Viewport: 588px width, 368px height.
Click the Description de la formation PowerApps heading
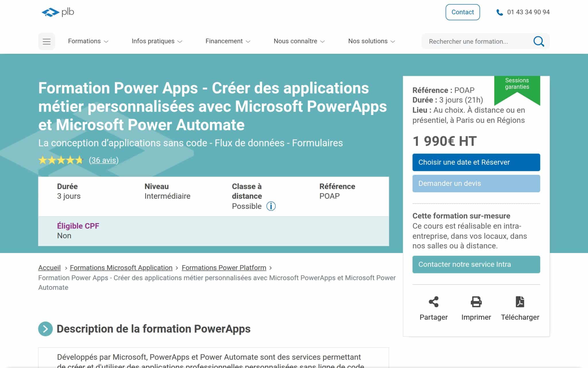154,329
